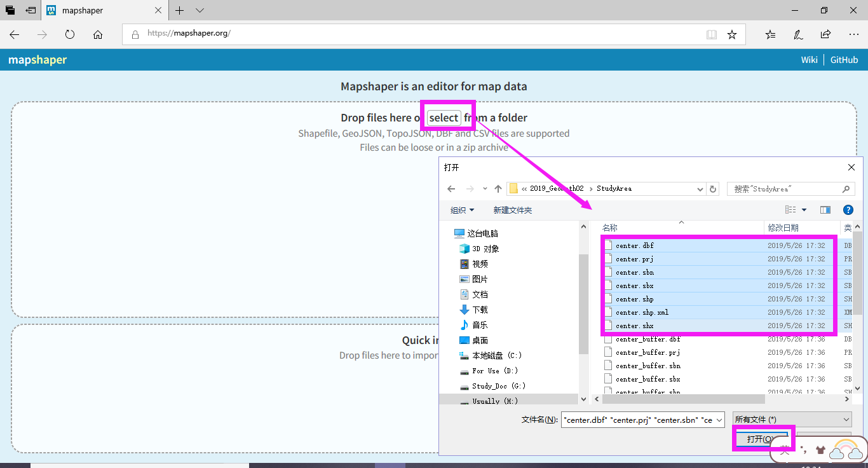Click the Home icon in Edge toolbar
Screen dimensions: 868x468
pyautogui.click(x=97, y=34)
